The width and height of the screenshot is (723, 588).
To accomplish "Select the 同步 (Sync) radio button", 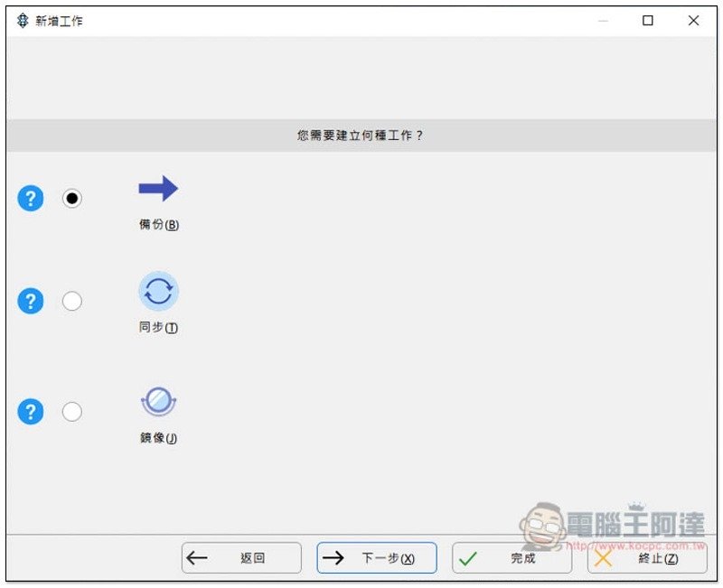I will pos(72,301).
